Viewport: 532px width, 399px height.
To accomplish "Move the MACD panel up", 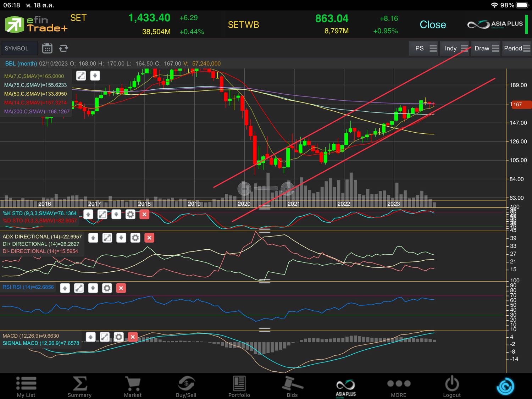I will tap(91, 337).
